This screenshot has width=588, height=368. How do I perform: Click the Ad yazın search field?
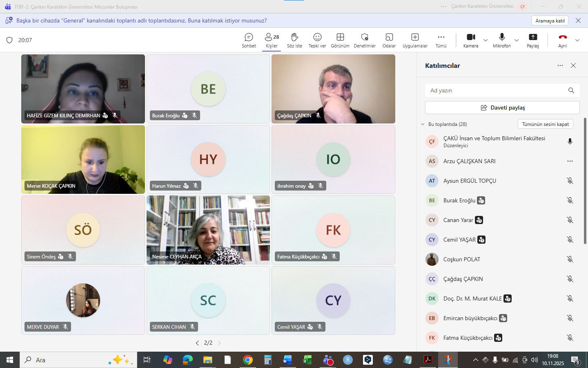pos(496,90)
